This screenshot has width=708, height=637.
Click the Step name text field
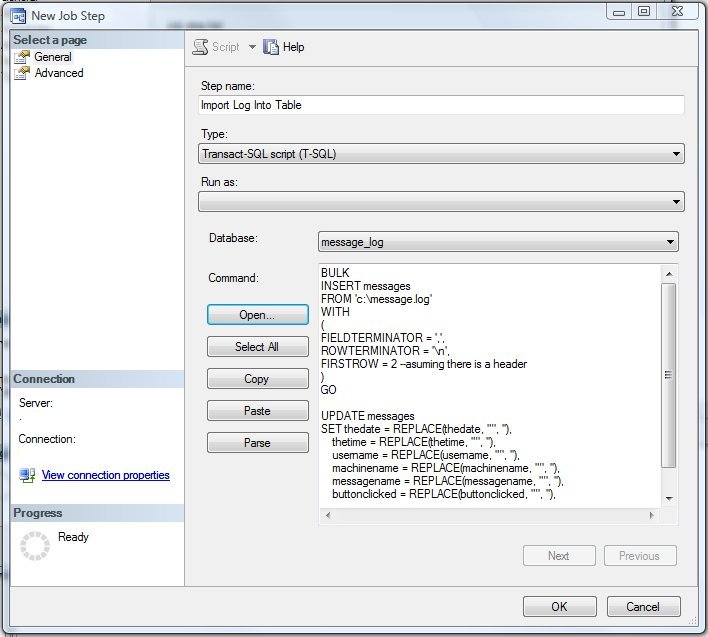pos(441,105)
